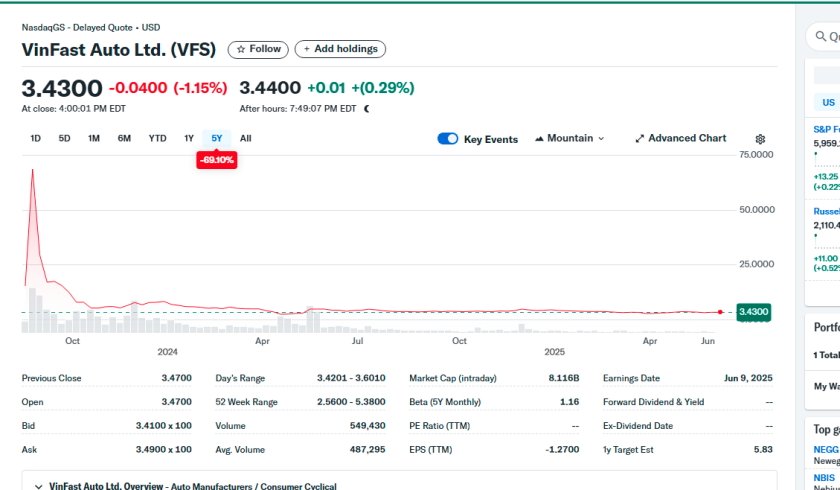The width and height of the screenshot is (840, 490).
Task: Select the 6M chart range
Action: (124, 139)
